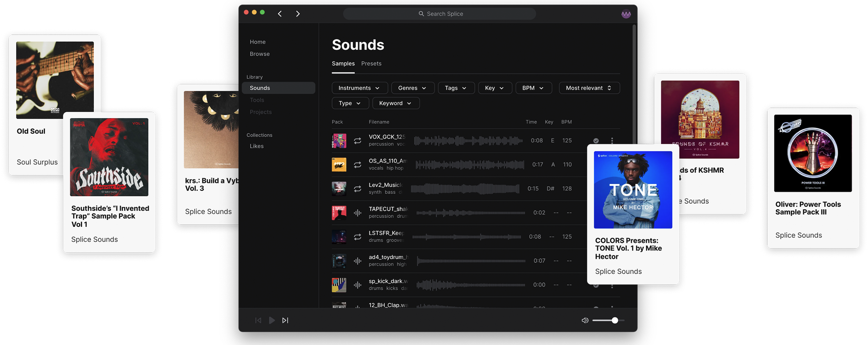The width and height of the screenshot is (868, 345).
Task: Open the purple profile avatar
Action: (x=626, y=14)
